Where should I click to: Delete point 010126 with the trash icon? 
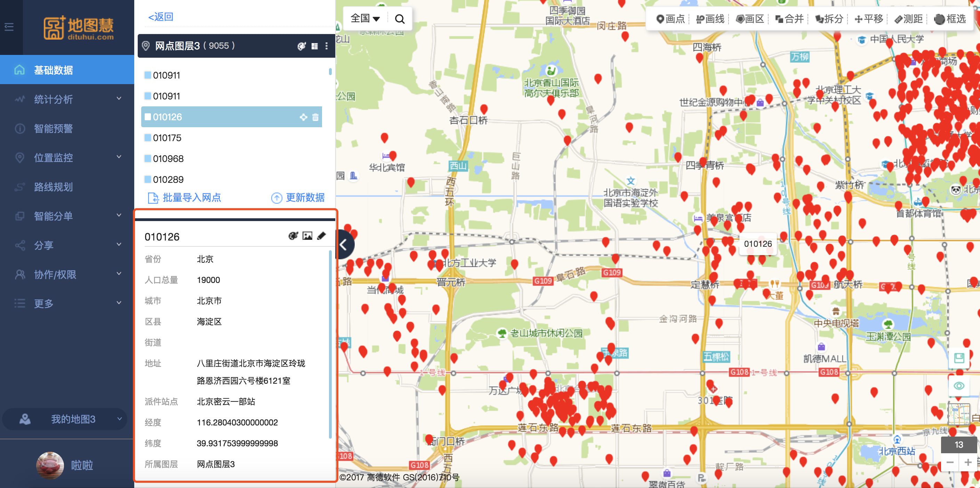coord(315,117)
